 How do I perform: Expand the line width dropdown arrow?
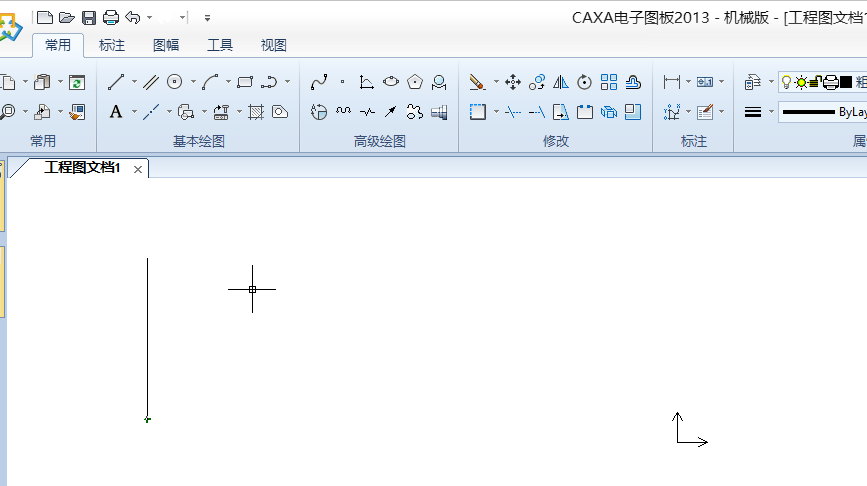[771, 112]
